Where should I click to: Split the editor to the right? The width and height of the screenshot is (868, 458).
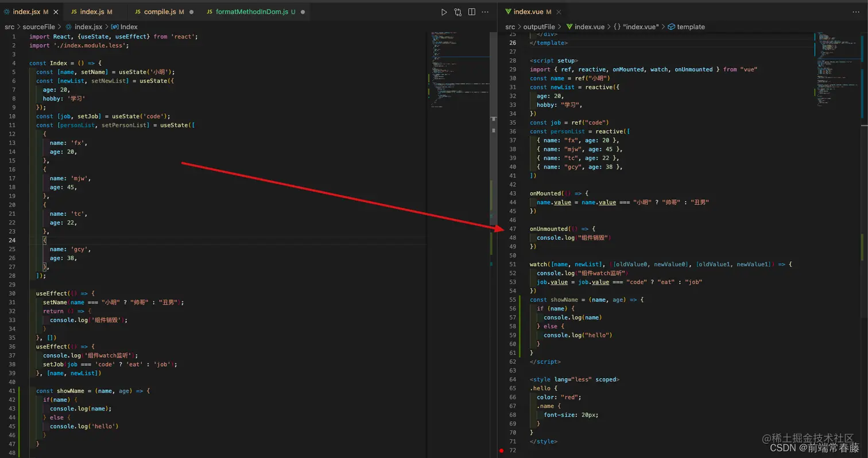point(471,11)
